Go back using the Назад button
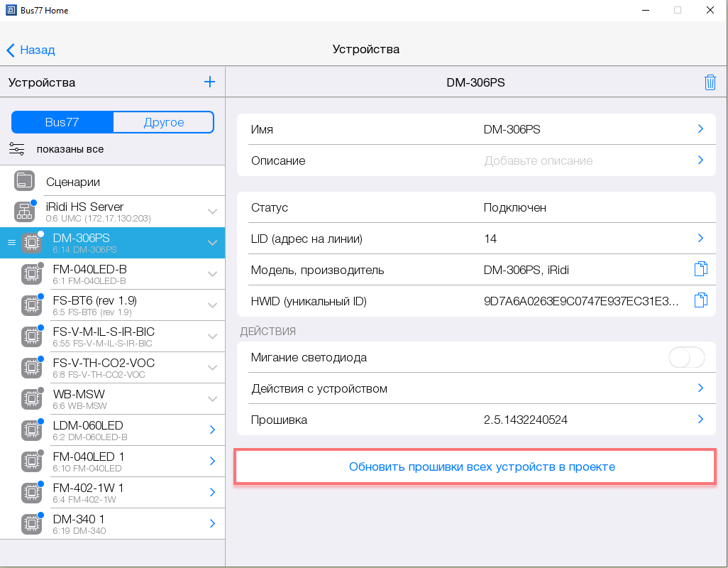The width and height of the screenshot is (728, 568). point(31,50)
